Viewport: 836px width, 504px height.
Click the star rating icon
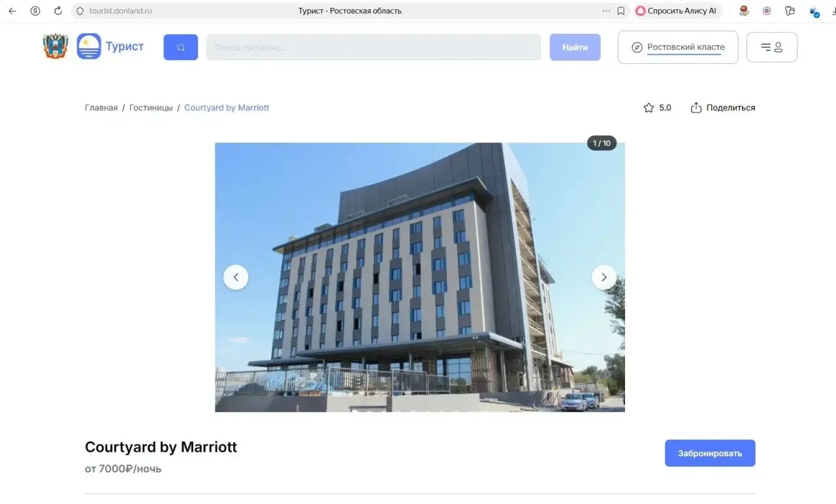click(649, 108)
